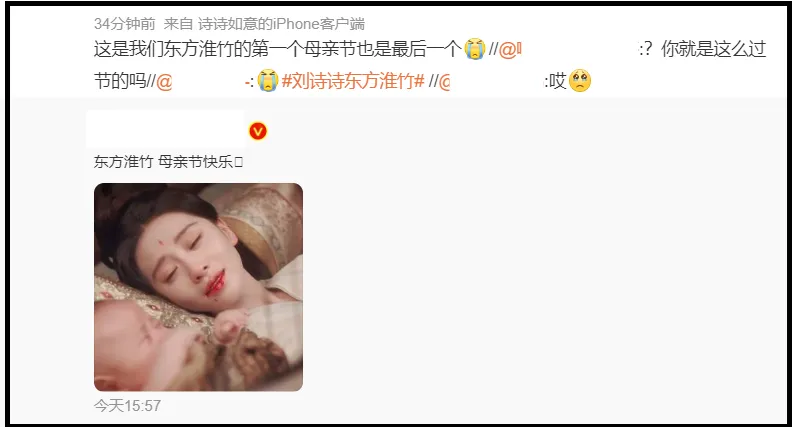
Task: Click the orange verified V badge
Action: tap(258, 131)
